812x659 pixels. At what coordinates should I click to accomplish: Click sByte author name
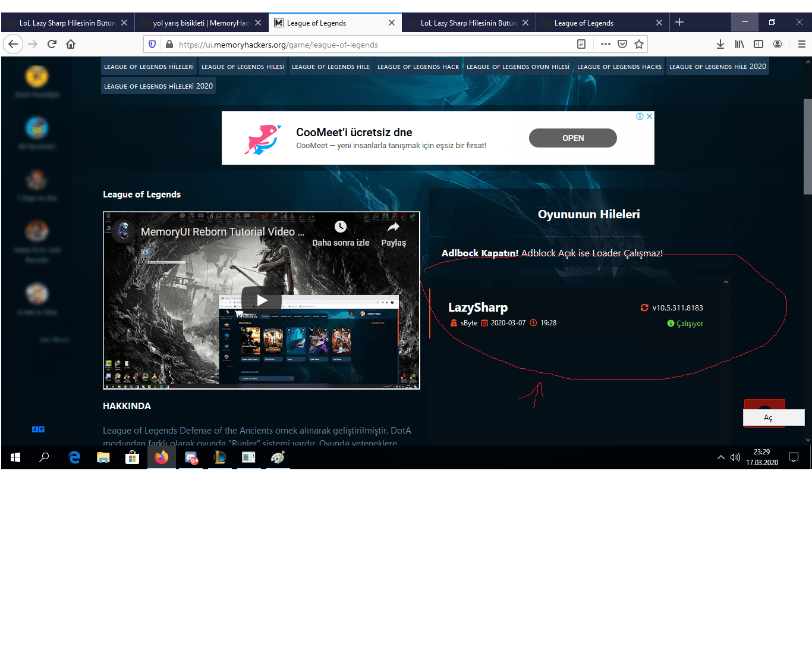coord(469,323)
